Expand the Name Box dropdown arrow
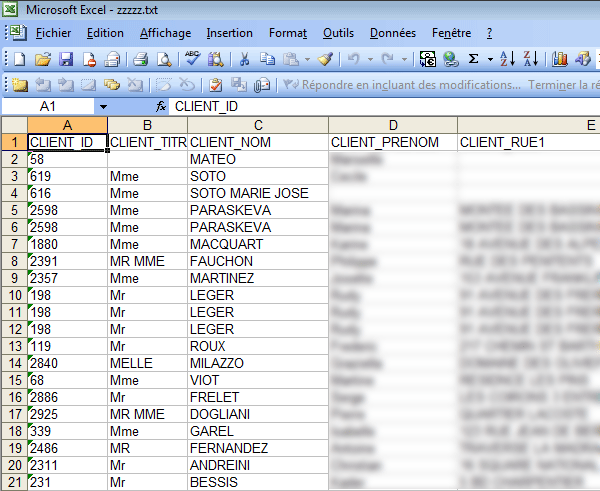The height and width of the screenshot is (491, 600). click(103, 106)
